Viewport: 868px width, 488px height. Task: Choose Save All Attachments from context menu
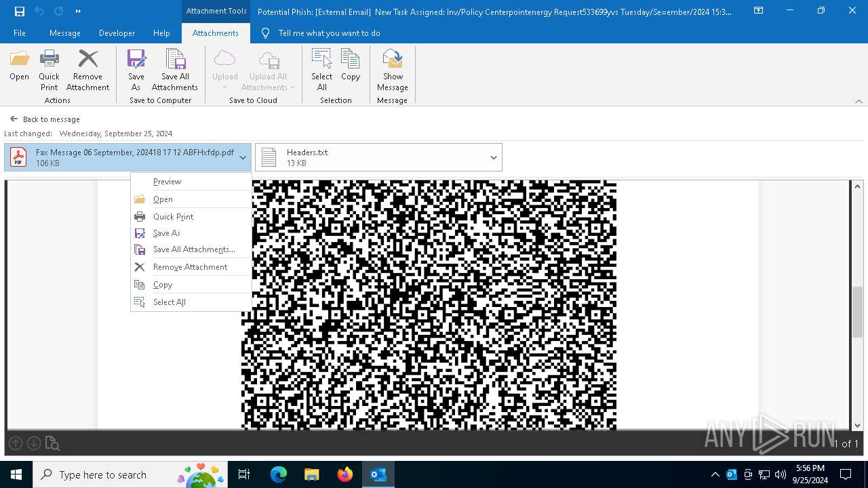pyautogui.click(x=191, y=249)
